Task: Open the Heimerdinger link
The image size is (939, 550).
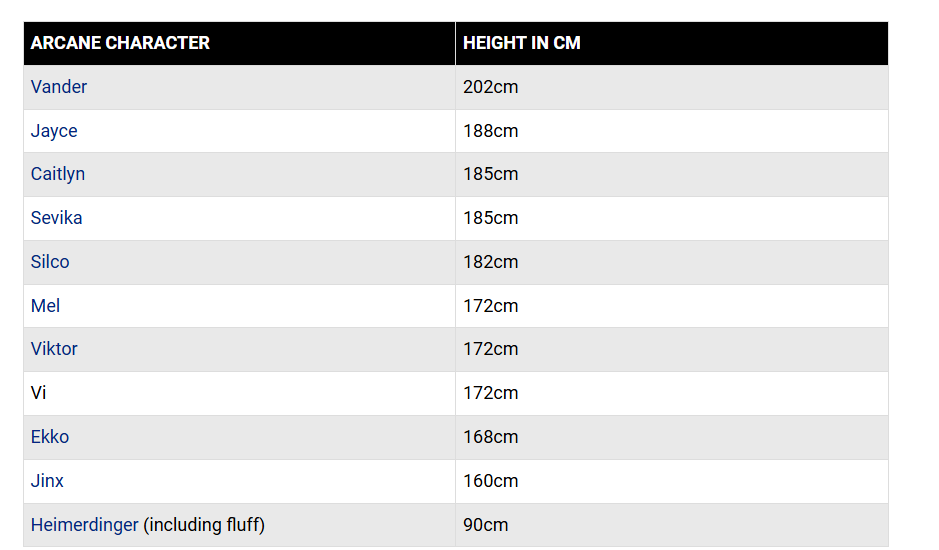Action: tap(84, 525)
